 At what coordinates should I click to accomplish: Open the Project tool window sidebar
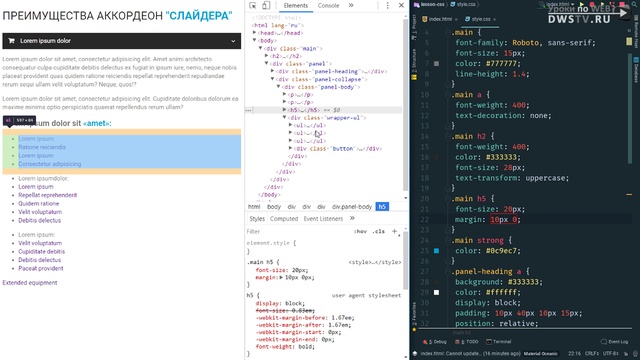point(414,27)
